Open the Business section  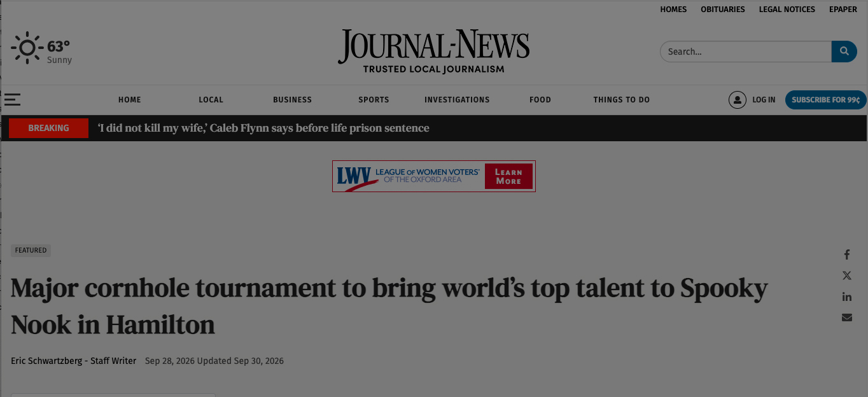coord(292,100)
